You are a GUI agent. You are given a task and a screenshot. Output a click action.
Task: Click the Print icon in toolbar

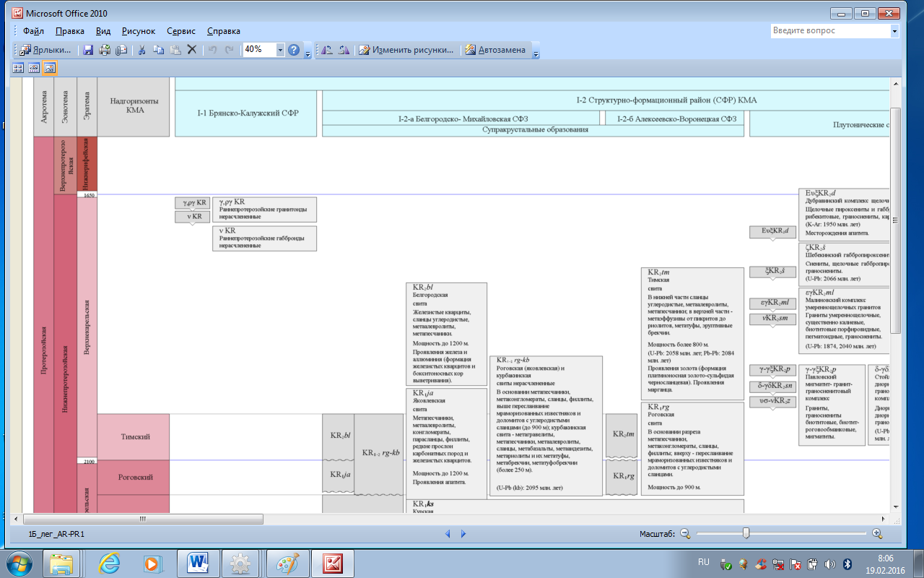pyautogui.click(x=105, y=50)
